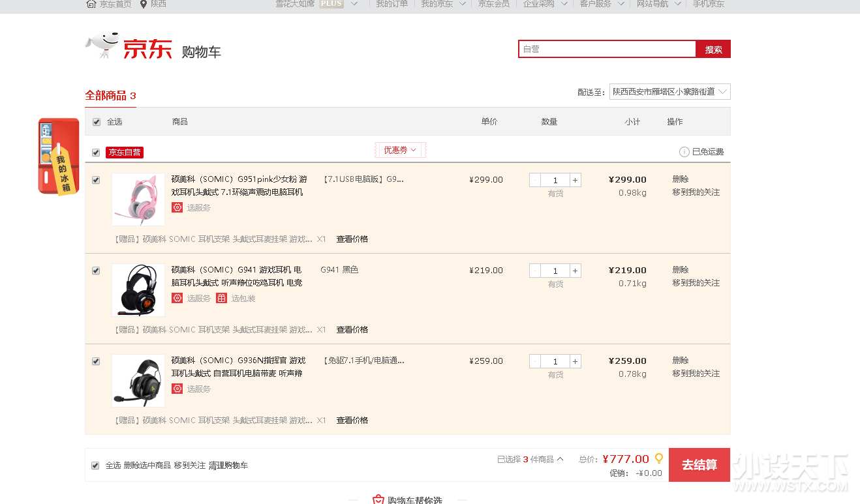860x504 pixels.
Task: Decrease quantity of G951pink headset
Action: coord(535,180)
